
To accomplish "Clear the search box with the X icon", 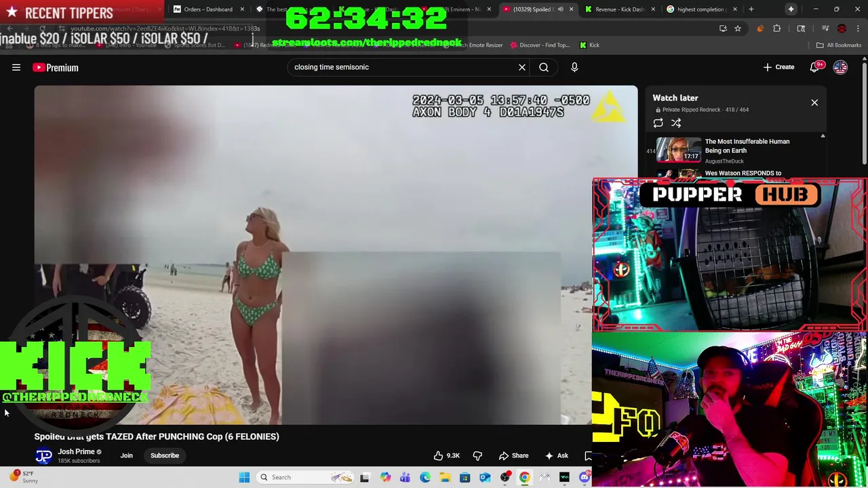I will (x=522, y=67).
